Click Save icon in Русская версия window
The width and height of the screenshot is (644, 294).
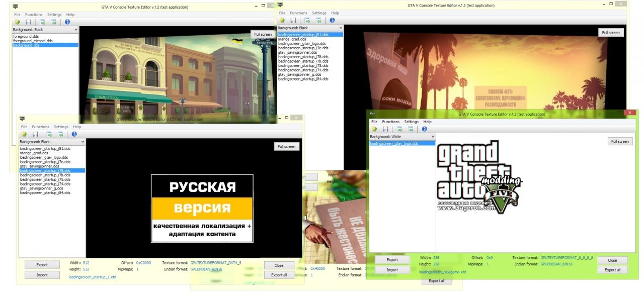[x=35, y=134]
